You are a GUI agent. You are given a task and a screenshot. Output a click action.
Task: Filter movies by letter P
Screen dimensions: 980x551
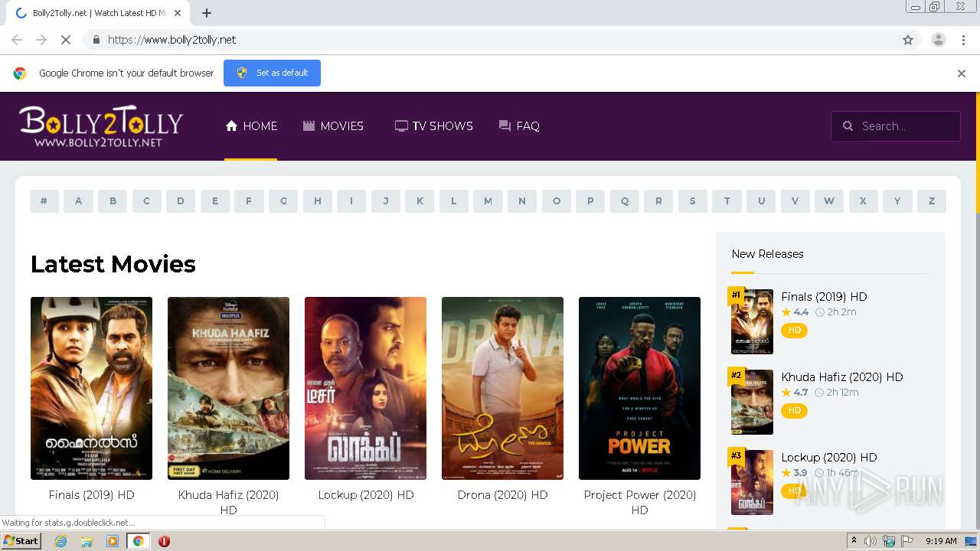tap(590, 201)
